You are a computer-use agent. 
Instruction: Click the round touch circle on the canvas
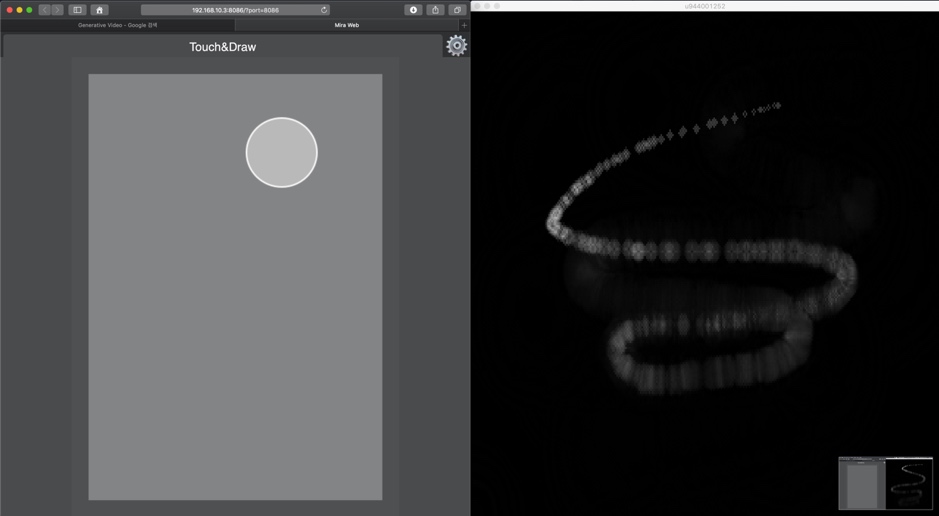(281, 152)
